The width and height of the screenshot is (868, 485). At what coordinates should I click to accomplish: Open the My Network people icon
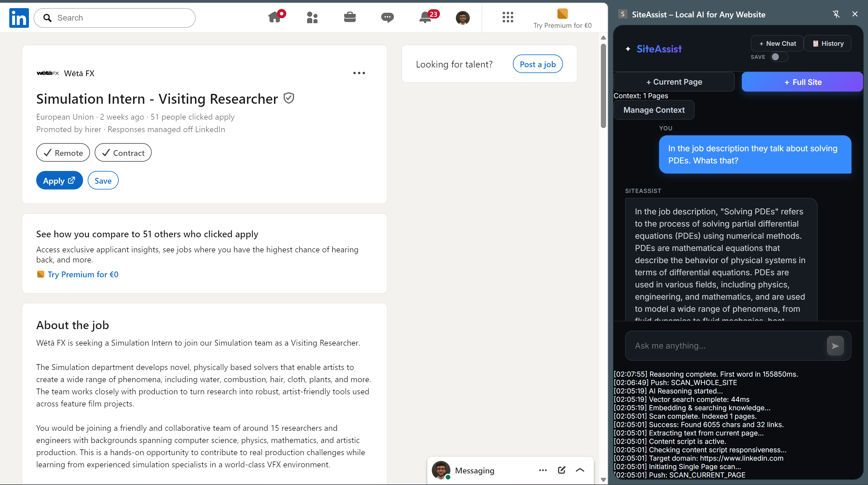[x=312, y=17]
